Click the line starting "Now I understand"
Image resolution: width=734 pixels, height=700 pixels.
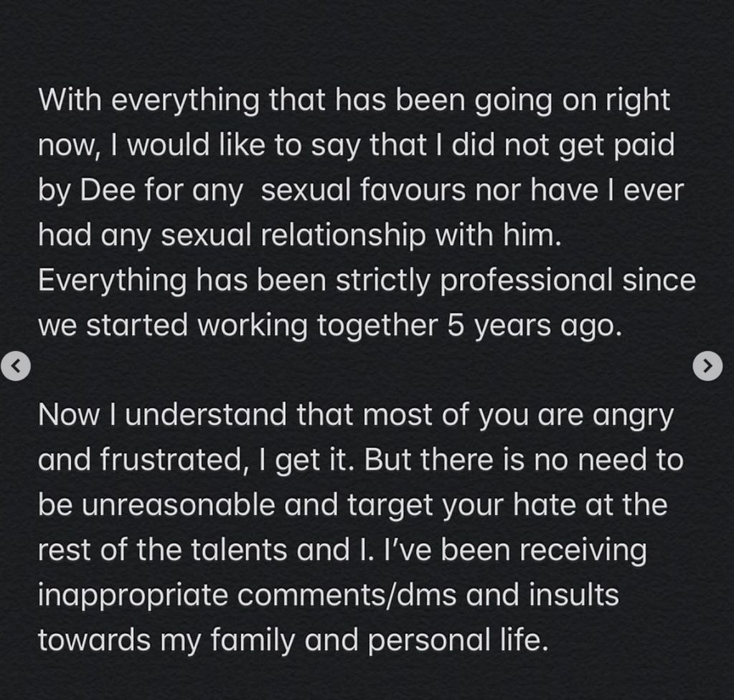(x=356, y=416)
